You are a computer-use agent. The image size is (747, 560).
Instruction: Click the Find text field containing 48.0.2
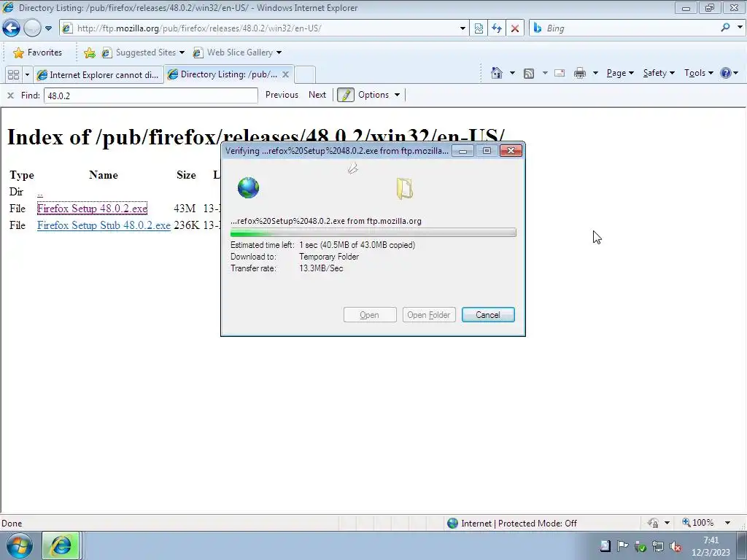tap(150, 96)
